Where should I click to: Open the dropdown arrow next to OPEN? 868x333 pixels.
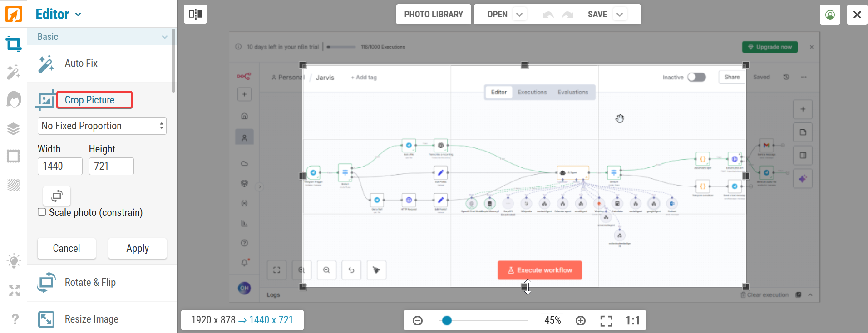(x=519, y=15)
